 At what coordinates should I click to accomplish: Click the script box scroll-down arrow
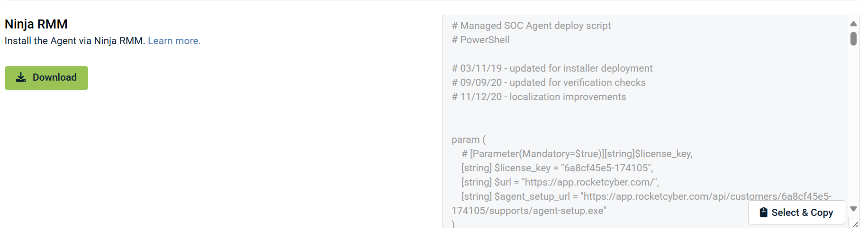pyautogui.click(x=853, y=209)
